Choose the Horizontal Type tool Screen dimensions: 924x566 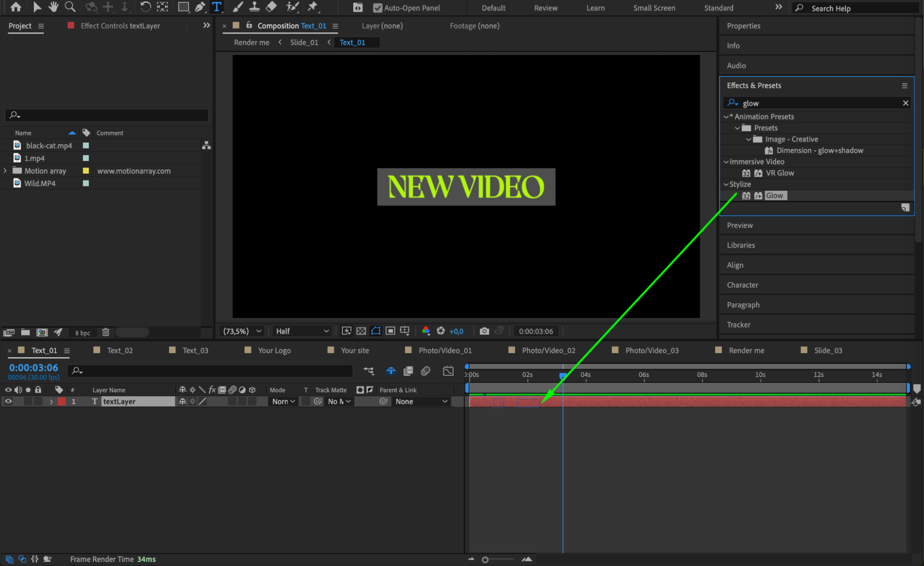click(216, 7)
